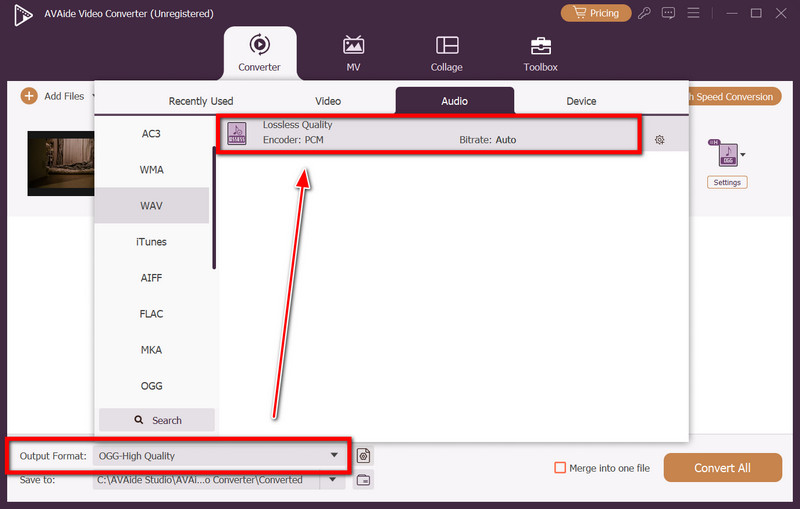Choose iTunes in the format list
Viewport: 800px width, 509px height.
[x=152, y=242]
